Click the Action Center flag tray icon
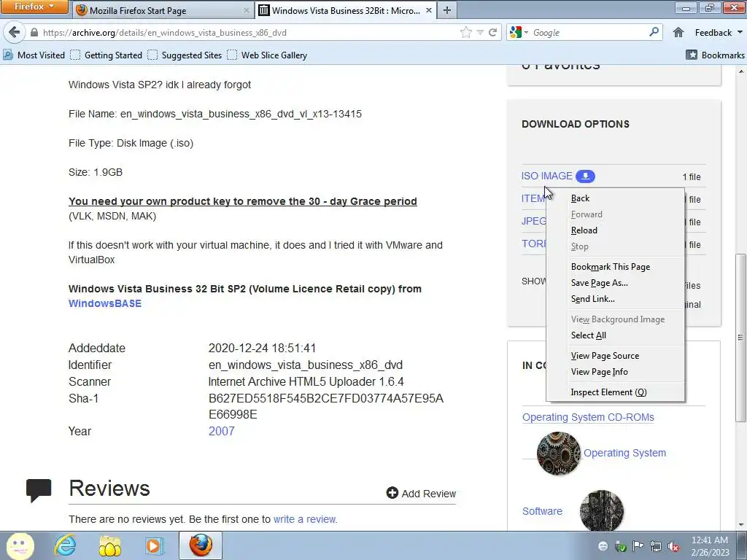Image resolution: width=747 pixels, height=560 pixels. pos(638,545)
